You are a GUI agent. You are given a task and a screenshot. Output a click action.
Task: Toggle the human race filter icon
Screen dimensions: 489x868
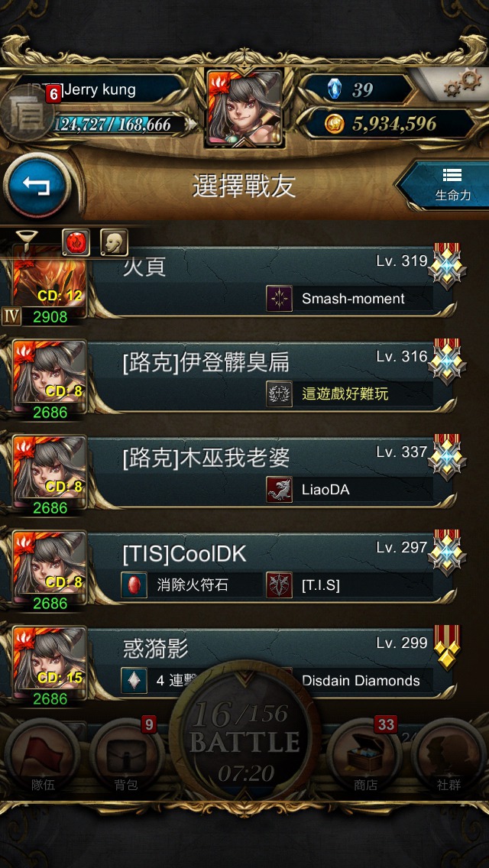point(114,242)
